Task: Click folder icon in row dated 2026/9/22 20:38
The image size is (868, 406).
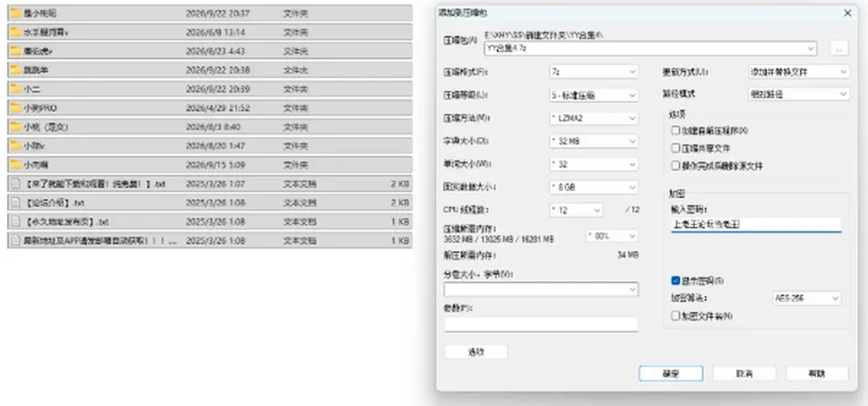Action: [x=15, y=70]
